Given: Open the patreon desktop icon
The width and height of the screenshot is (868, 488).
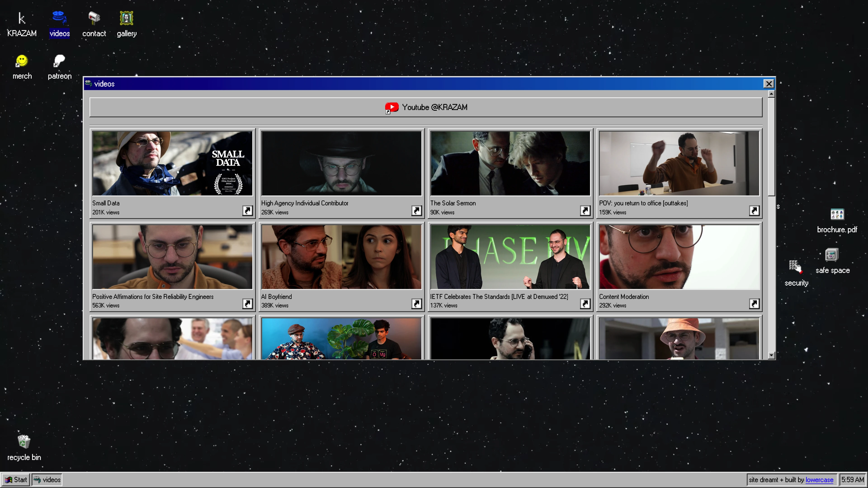Looking at the screenshot, I should [x=59, y=66].
